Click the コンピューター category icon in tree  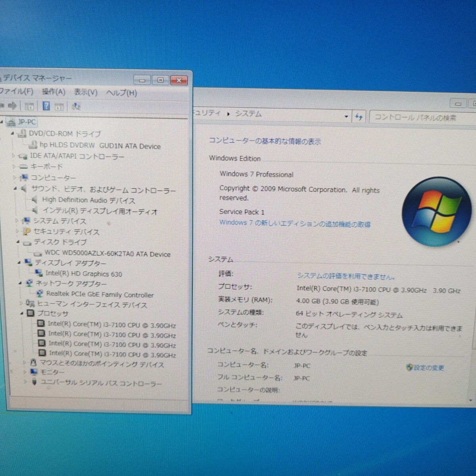pos(24,178)
